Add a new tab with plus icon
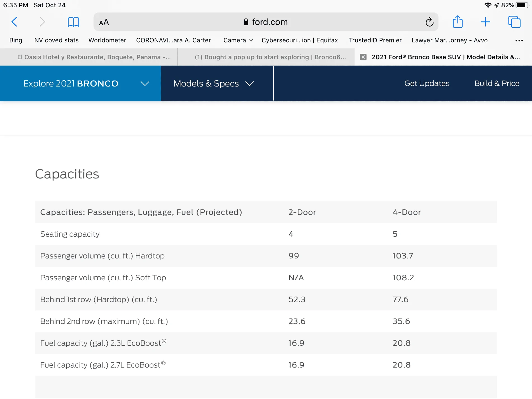Screen dimensions: 532x399 (486, 22)
